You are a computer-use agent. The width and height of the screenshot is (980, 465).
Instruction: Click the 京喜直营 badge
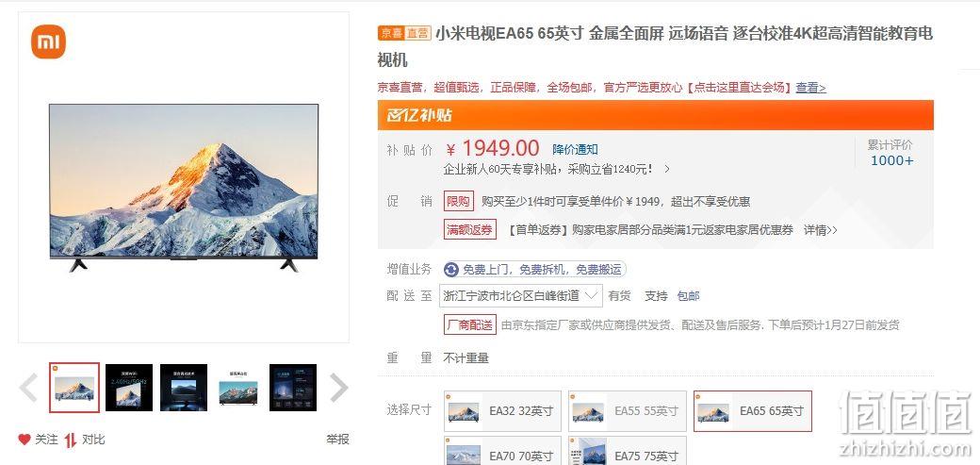[x=404, y=33]
